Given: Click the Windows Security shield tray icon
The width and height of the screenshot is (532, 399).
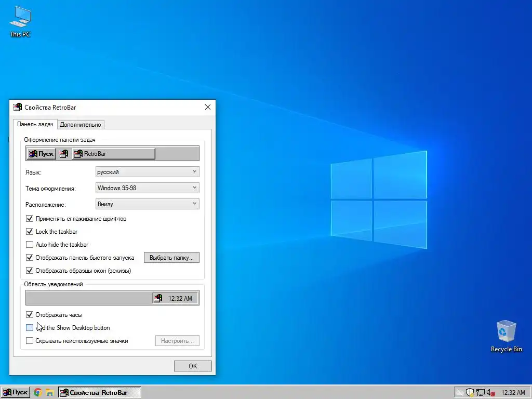Looking at the screenshot, I should [x=470, y=393].
